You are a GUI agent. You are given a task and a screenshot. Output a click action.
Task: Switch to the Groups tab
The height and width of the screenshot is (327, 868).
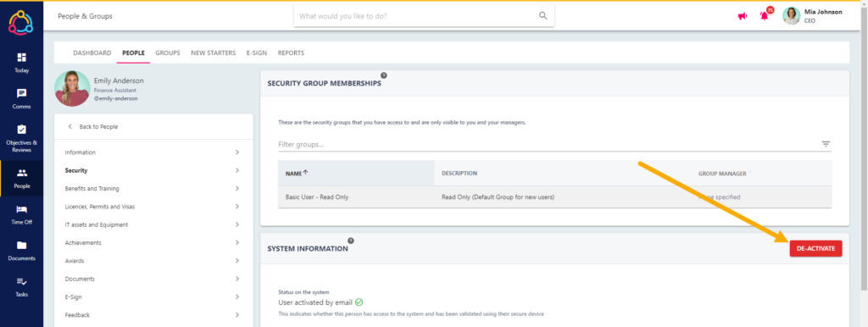click(168, 53)
